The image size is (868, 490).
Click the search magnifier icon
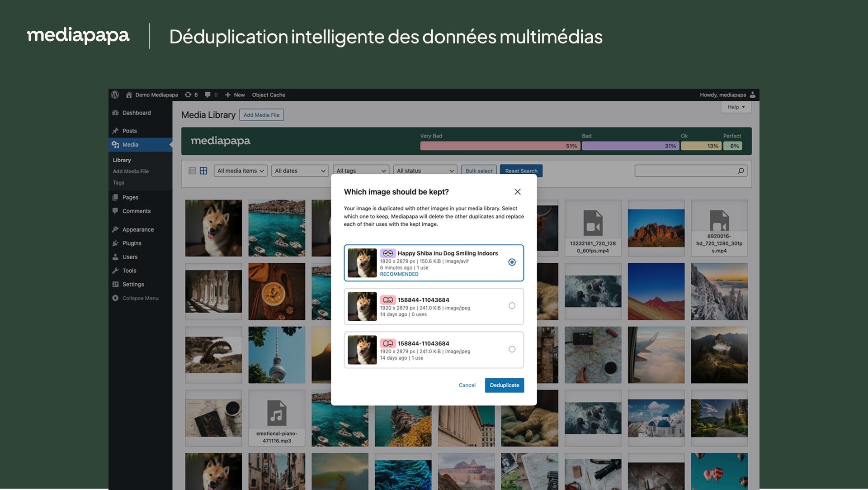(741, 171)
